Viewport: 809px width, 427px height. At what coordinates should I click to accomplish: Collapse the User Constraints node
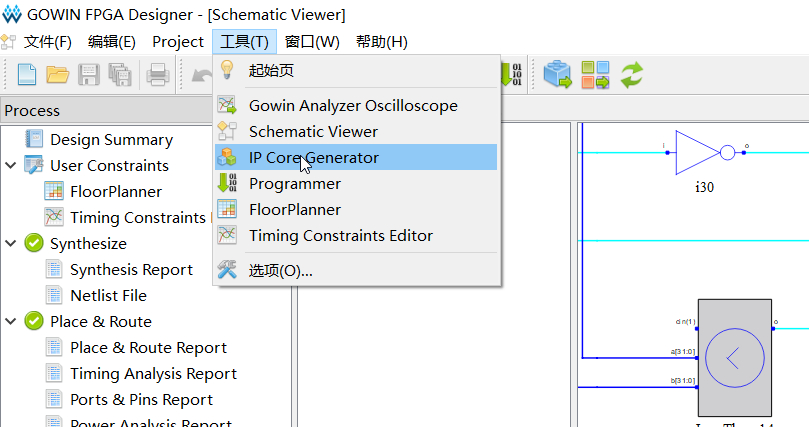pos(11,166)
